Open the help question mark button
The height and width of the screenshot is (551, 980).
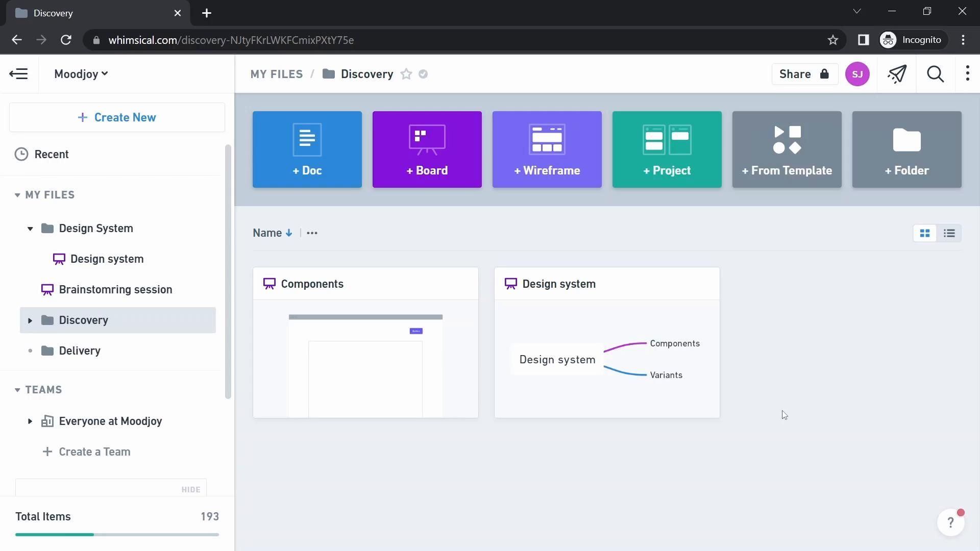950,522
